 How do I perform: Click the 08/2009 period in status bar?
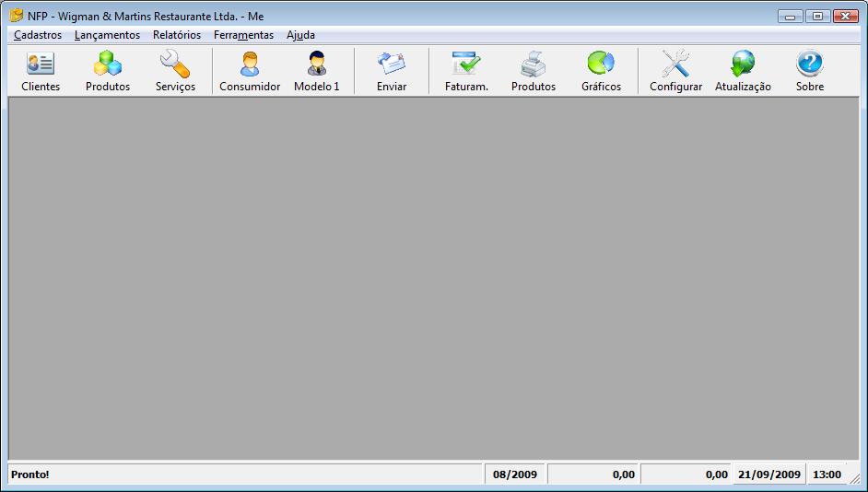click(x=515, y=474)
